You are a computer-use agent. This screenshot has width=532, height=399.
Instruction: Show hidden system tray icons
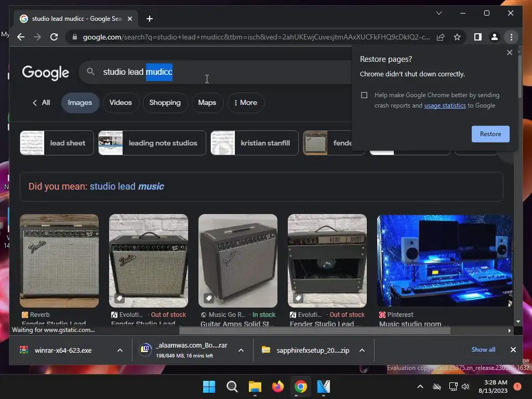(420, 387)
